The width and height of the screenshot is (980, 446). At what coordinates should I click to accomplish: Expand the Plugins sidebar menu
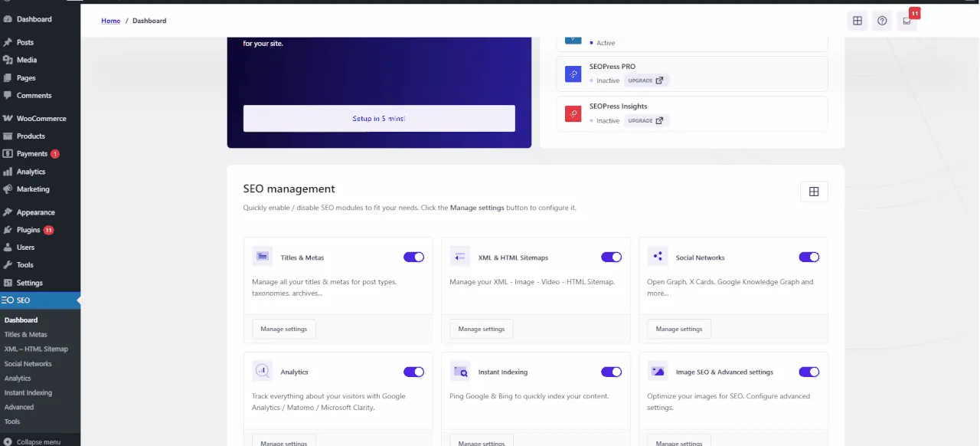pos(28,230)
